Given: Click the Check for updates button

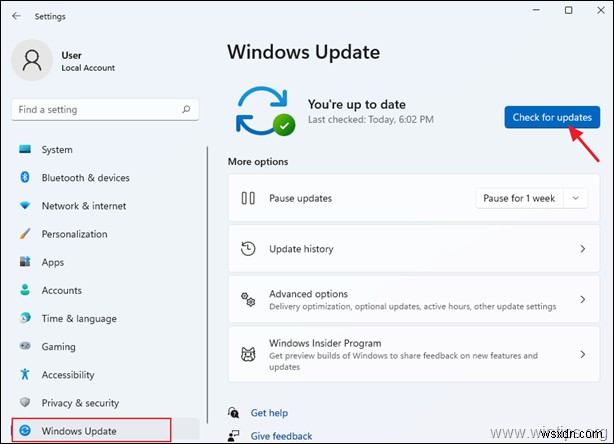Looking at the screenshot, I should 552,118.
